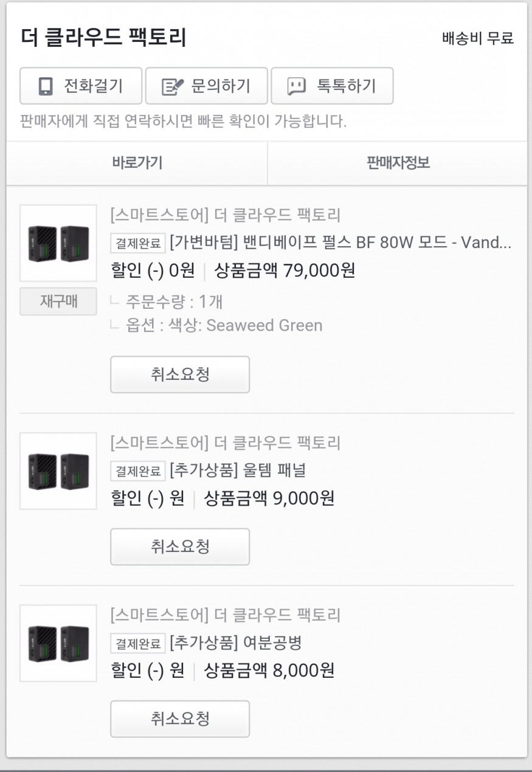Screen dimensions: 532x772
Task: Tap the pencil-note icon on 문의하기
Action: point(173,86)
